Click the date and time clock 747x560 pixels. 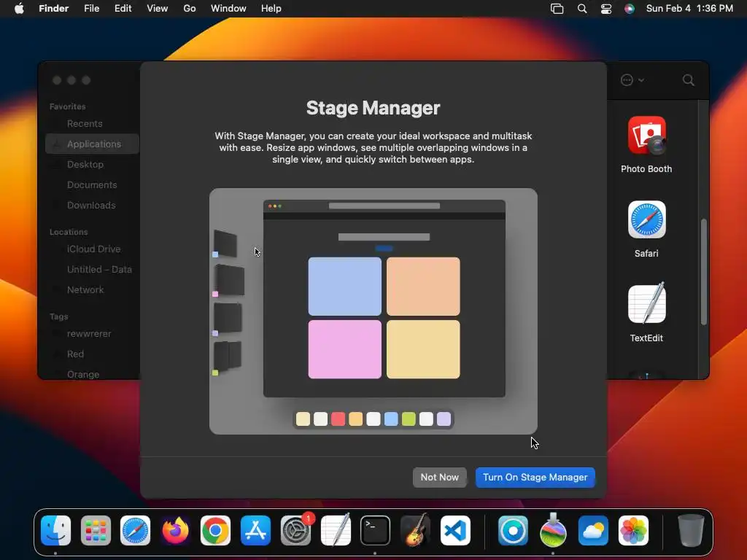click(689, 9)
